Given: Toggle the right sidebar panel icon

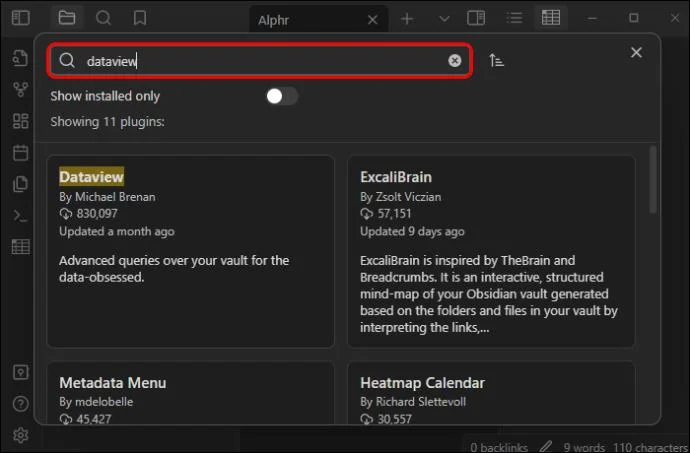Looking at the screenshot, I should tap(476, 18).
